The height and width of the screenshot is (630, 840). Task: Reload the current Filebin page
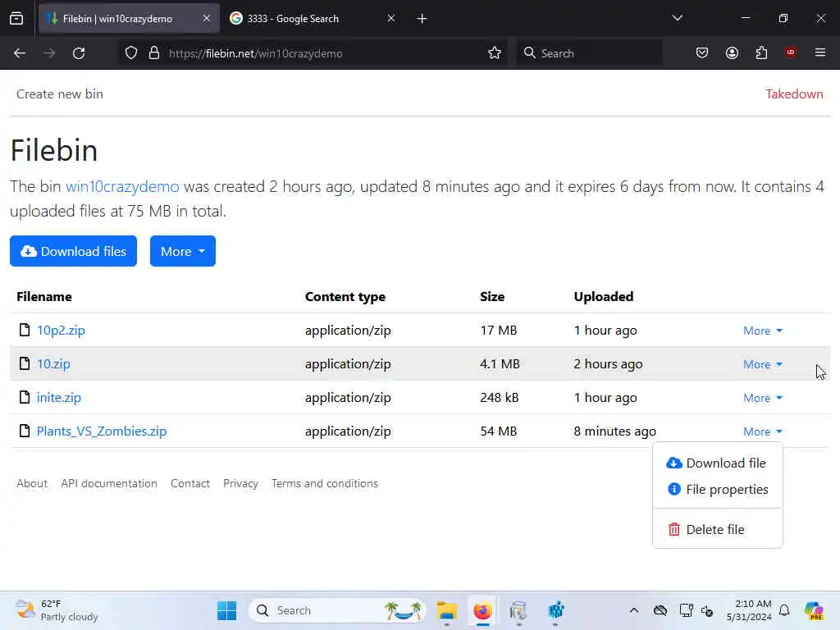click(79, 53)
